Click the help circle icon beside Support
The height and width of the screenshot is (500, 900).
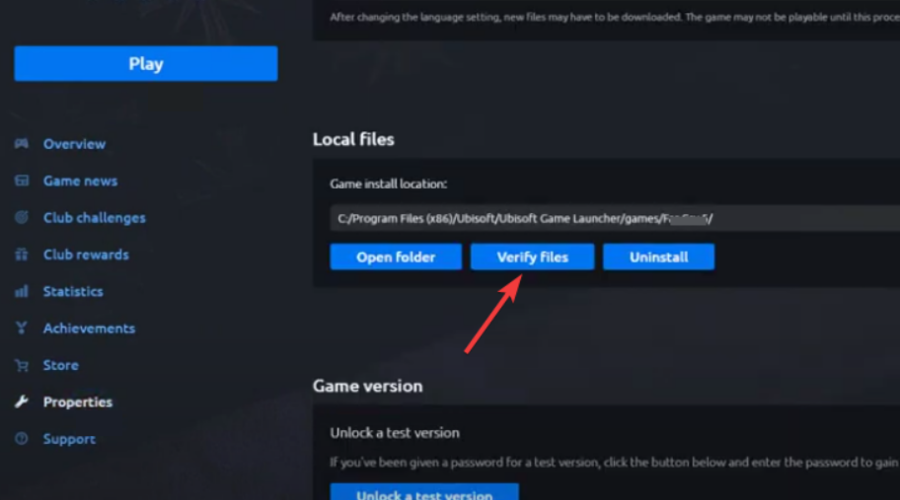[21, 439]
